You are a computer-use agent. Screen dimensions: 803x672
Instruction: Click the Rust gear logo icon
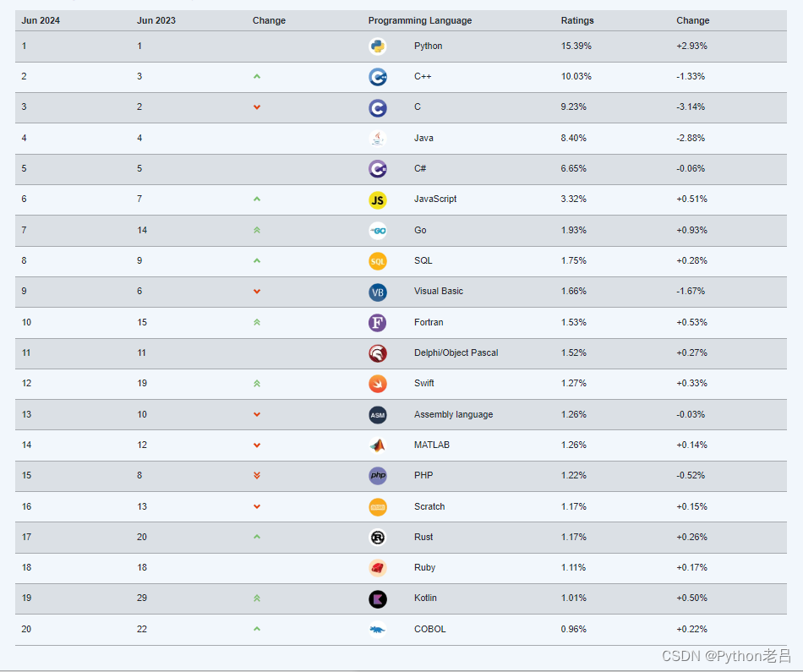pos(378,538)
